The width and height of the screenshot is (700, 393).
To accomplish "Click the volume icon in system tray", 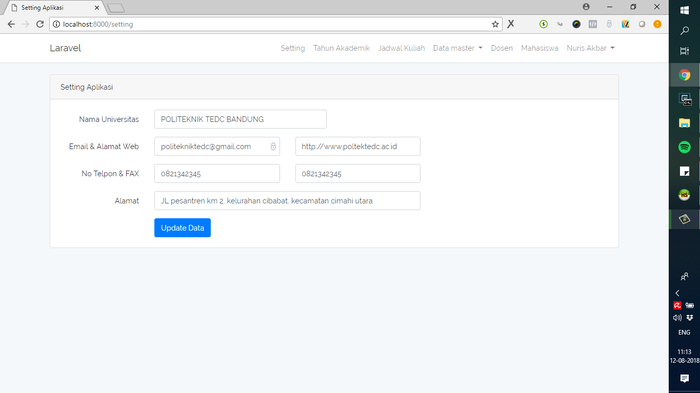I will pyautogui.click(x=677, y=318).
